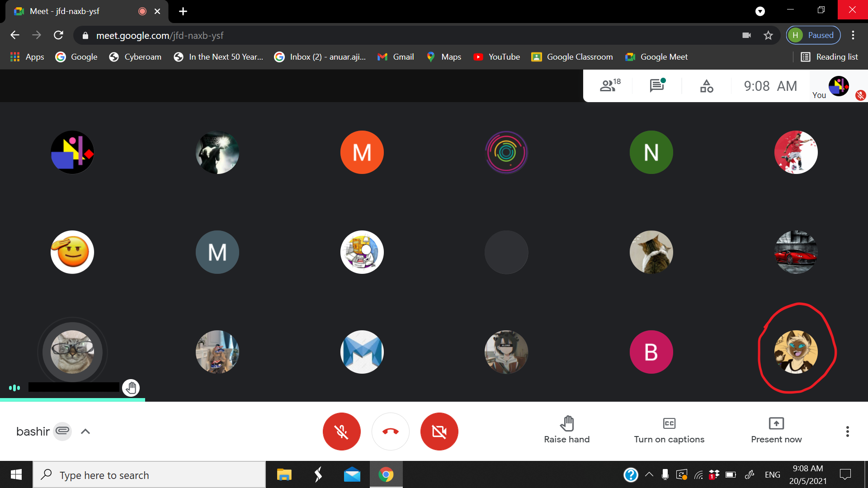Open the chat messages panel

[x=657, y=85]
